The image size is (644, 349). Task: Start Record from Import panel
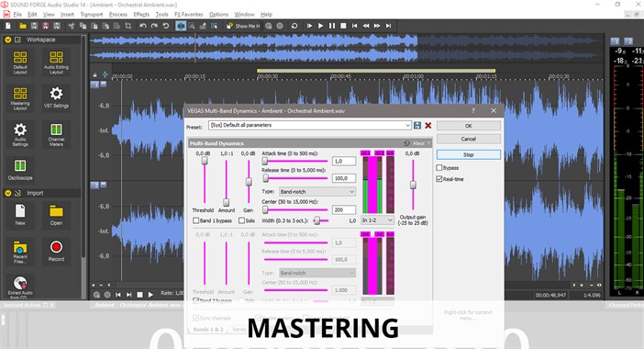[x=56, y=251]
